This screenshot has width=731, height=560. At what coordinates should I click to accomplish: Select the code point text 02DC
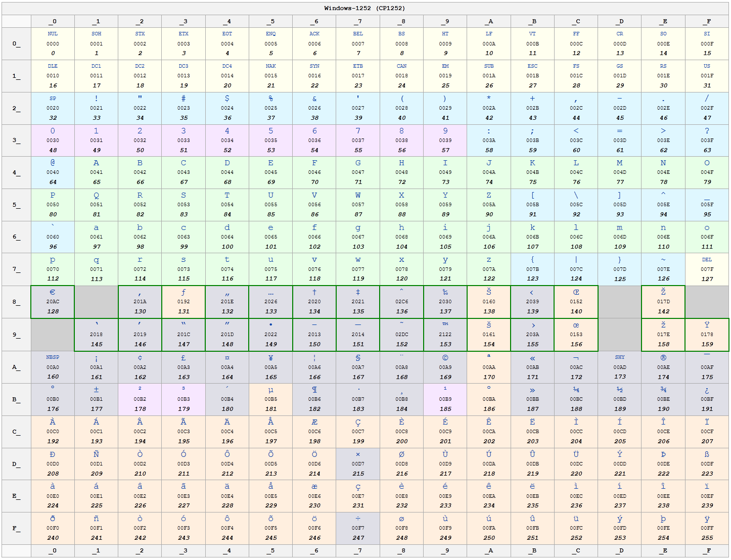click(402, 334)
